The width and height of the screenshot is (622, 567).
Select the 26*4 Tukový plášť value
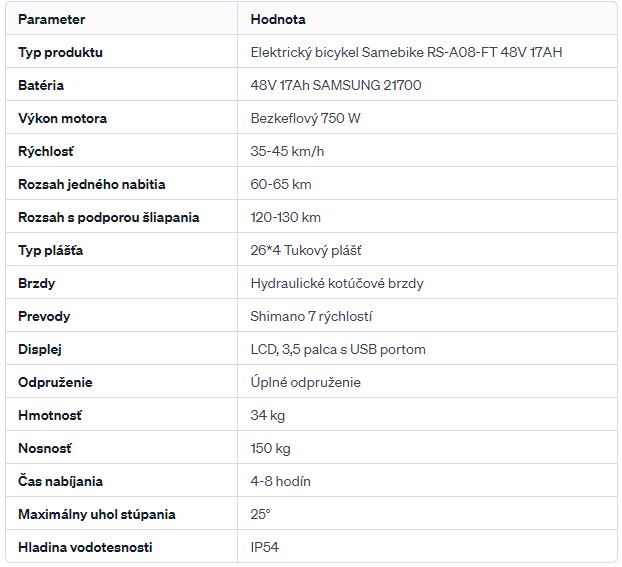coord(306,250)
